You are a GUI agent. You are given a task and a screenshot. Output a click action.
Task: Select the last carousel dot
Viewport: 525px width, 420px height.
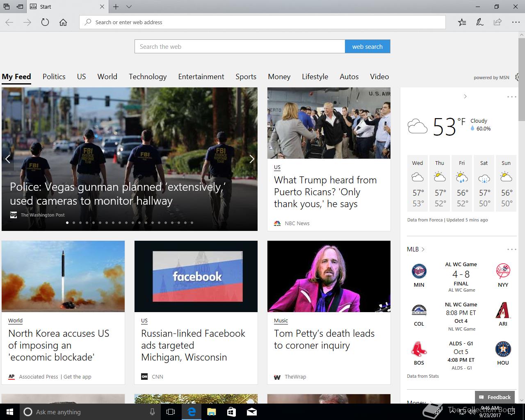pos(192,223)
